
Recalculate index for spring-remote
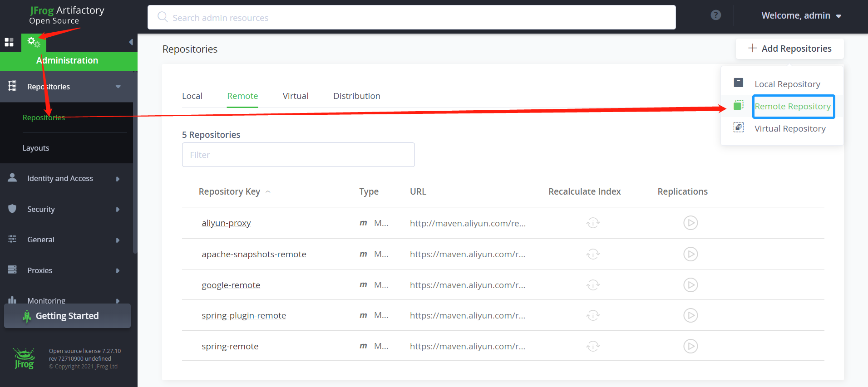(x=593, y=346)
